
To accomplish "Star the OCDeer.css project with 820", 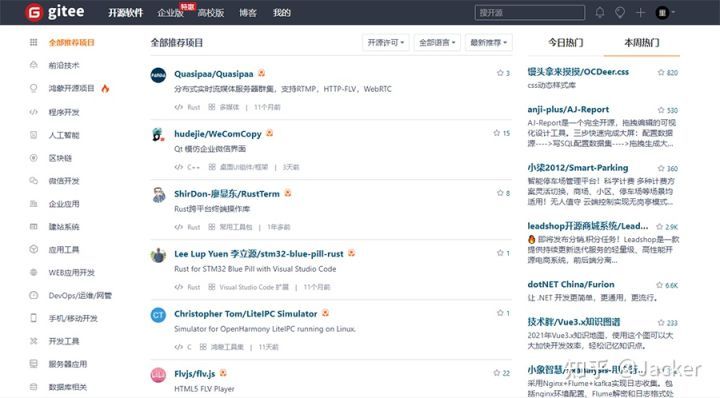I will 661,72.
